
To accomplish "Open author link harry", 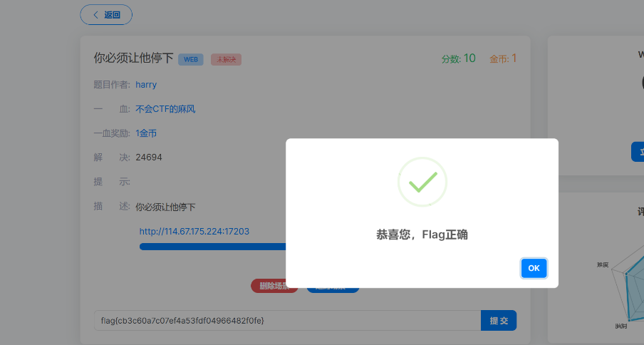I will pos(146,85).
